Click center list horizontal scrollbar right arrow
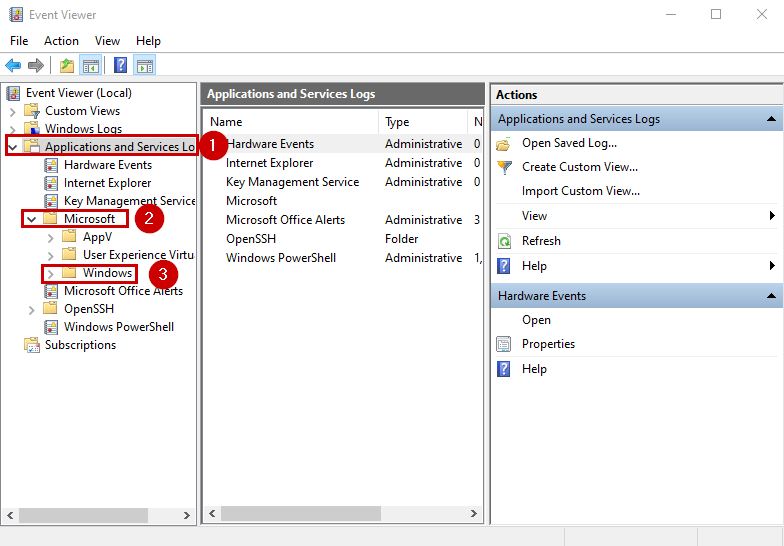The image size is (784, 546). pyautogui.click(x=474, y=514)
